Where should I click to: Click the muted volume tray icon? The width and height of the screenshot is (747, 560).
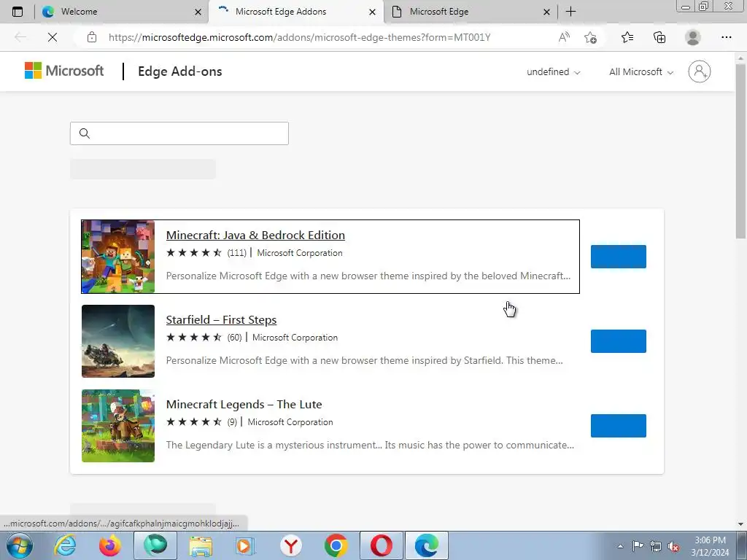point(673,546)
